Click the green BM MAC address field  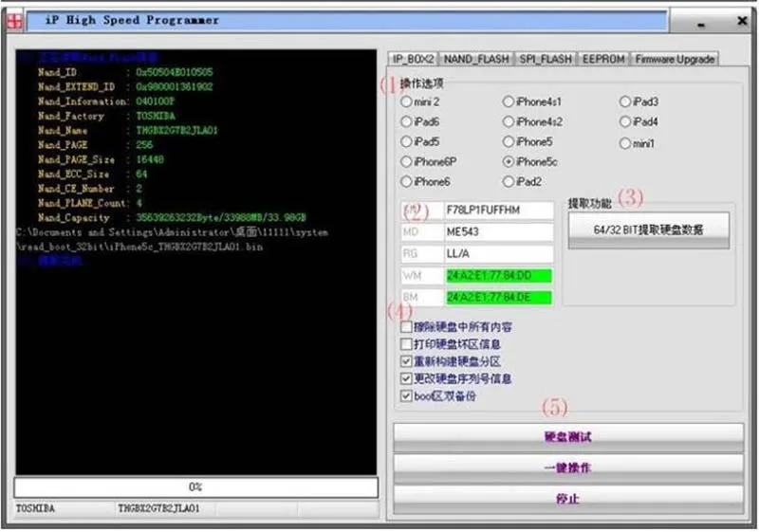tap(499, 298)
